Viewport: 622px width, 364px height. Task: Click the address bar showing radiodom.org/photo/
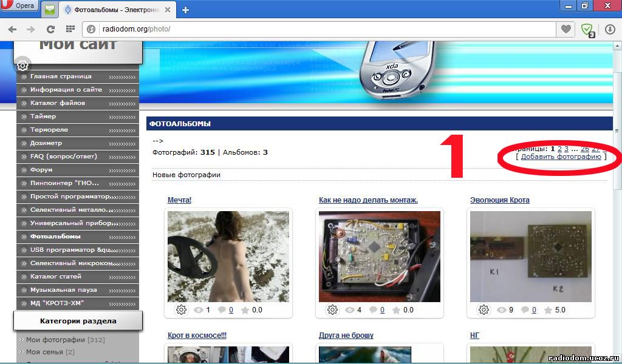[x=319, y=29]
